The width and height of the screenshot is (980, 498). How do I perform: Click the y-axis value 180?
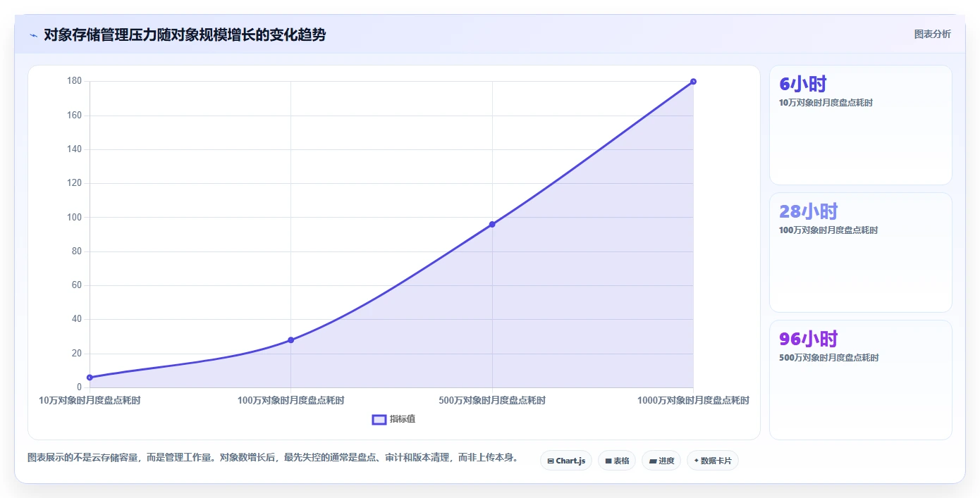[x=75, y=82]
